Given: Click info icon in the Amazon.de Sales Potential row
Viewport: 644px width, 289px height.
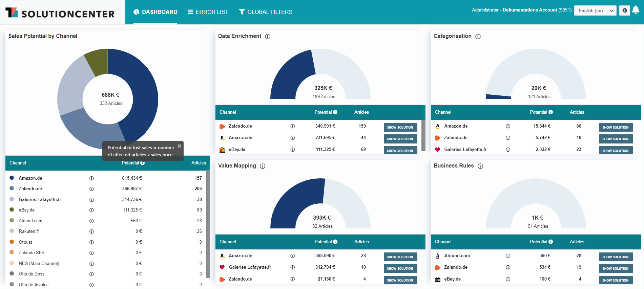Looking at the screenshot, I should 91,178.
